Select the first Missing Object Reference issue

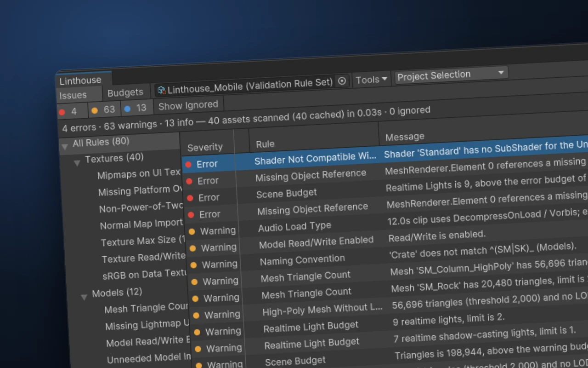385,171
